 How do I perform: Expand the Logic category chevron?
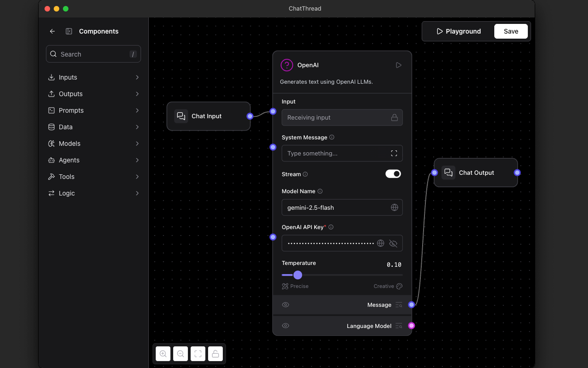[137, 193]
